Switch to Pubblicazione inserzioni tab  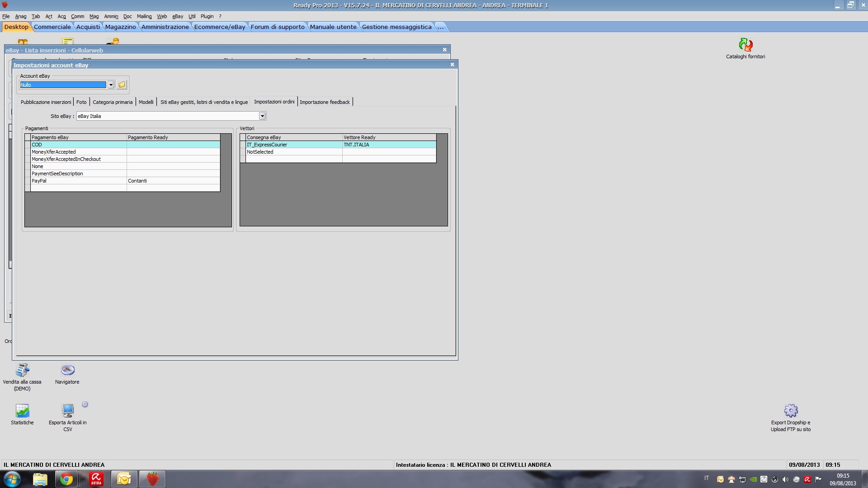46,102
